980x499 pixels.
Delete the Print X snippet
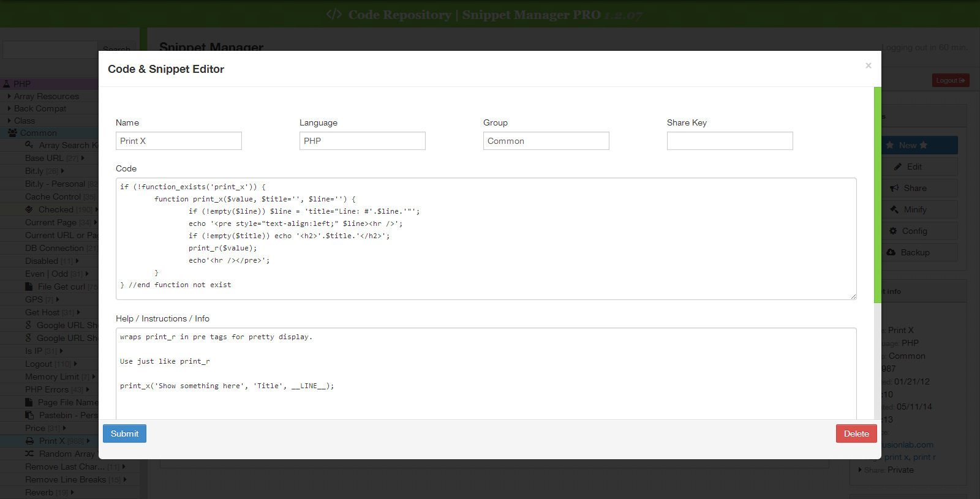856,433
